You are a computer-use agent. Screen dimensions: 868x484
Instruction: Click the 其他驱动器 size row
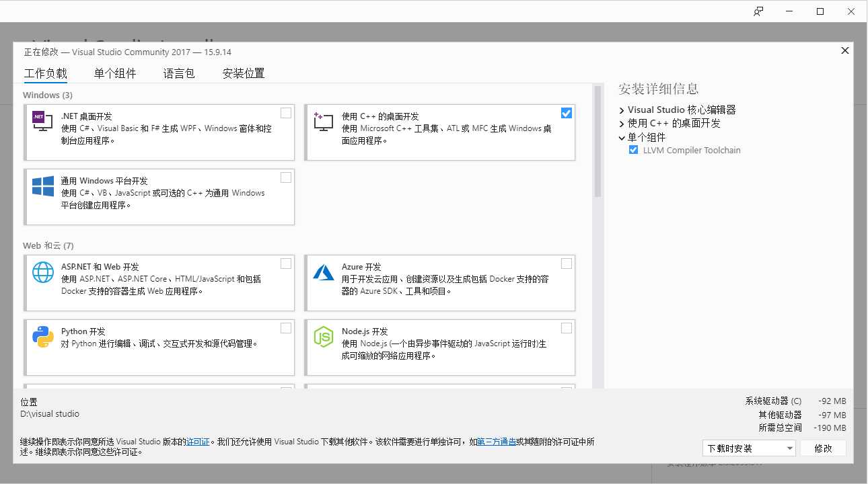pyautogui.click(x=802, y=415)
